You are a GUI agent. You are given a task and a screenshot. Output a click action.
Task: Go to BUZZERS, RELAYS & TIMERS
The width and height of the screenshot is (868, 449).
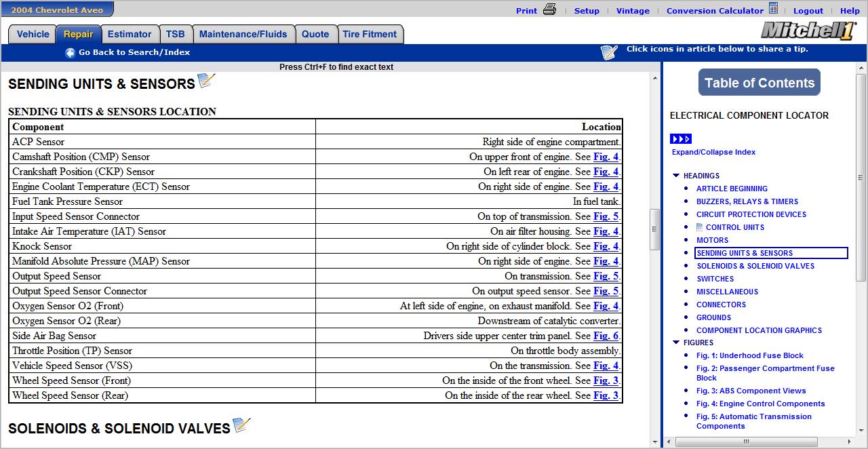tap(747, 201)
